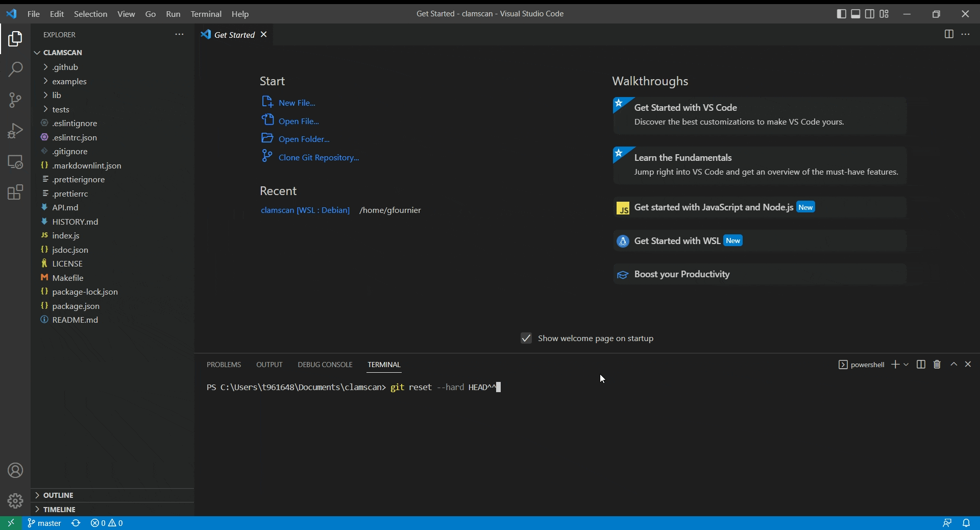Open remote window from status bar

[11, 523]
